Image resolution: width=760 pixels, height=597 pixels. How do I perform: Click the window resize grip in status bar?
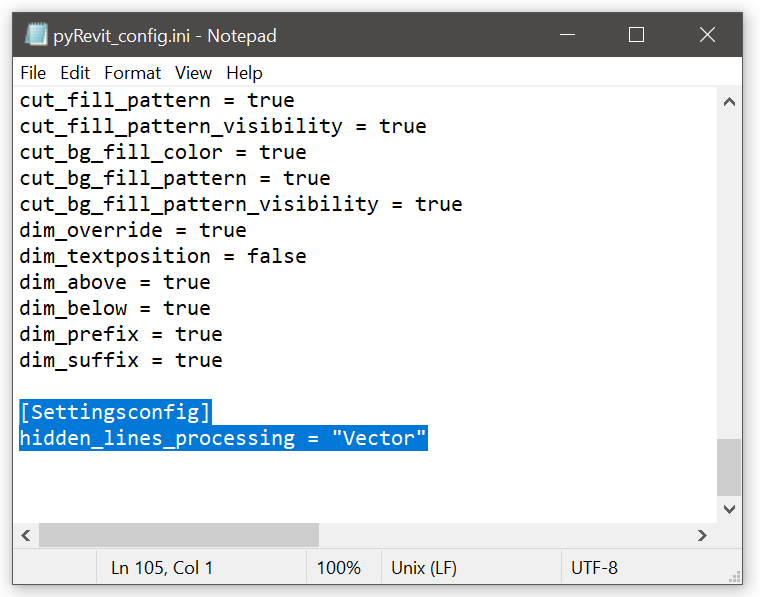click(x=735, y=577)
